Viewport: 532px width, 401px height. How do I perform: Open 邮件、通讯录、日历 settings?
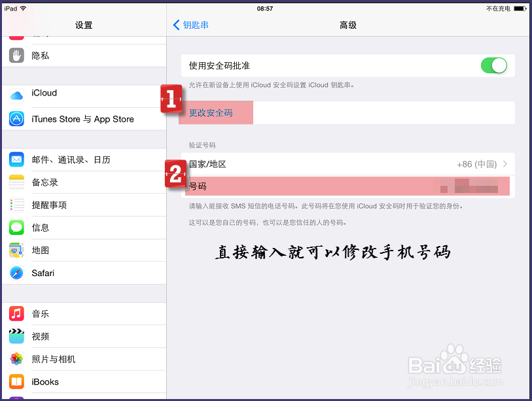pos(84,160)
